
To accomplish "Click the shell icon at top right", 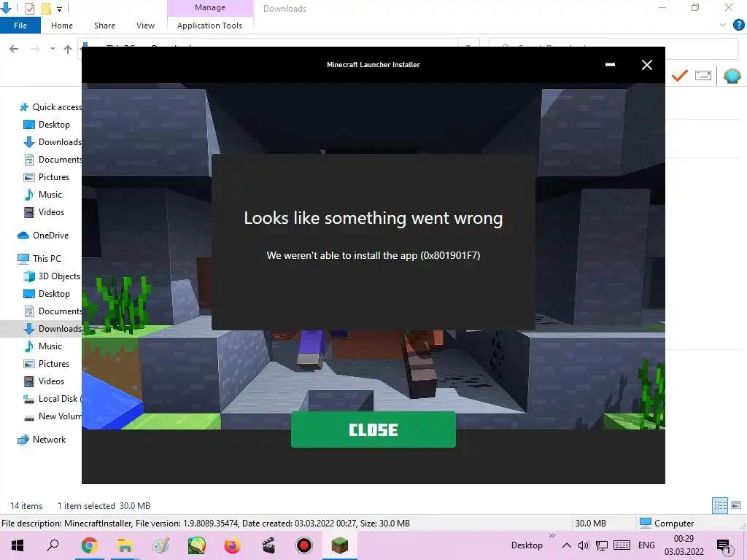I will (732, 75).
